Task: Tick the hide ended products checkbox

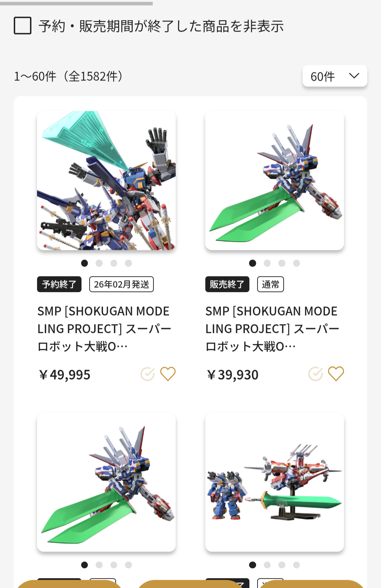Action: [x=23, y=26]
